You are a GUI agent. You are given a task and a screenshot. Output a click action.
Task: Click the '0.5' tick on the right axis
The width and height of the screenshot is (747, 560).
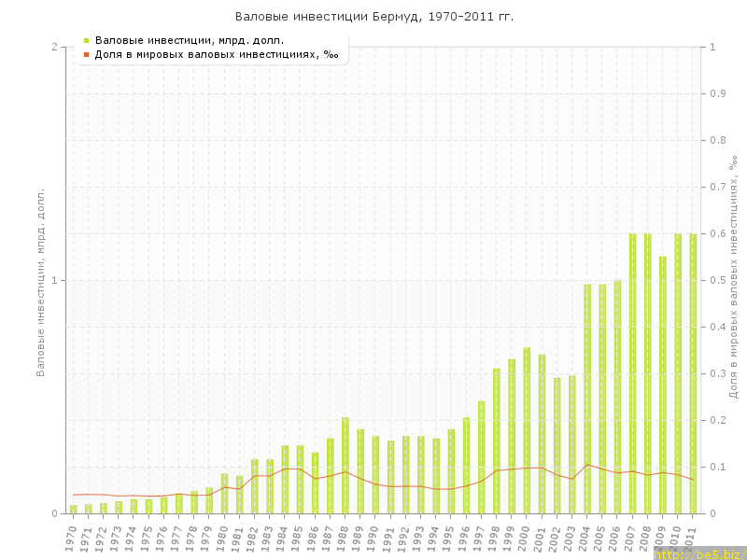click(719, 280)
